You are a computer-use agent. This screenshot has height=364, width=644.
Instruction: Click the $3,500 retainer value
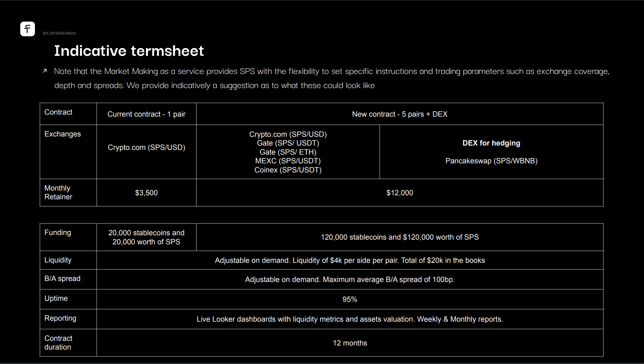[147, 193]
